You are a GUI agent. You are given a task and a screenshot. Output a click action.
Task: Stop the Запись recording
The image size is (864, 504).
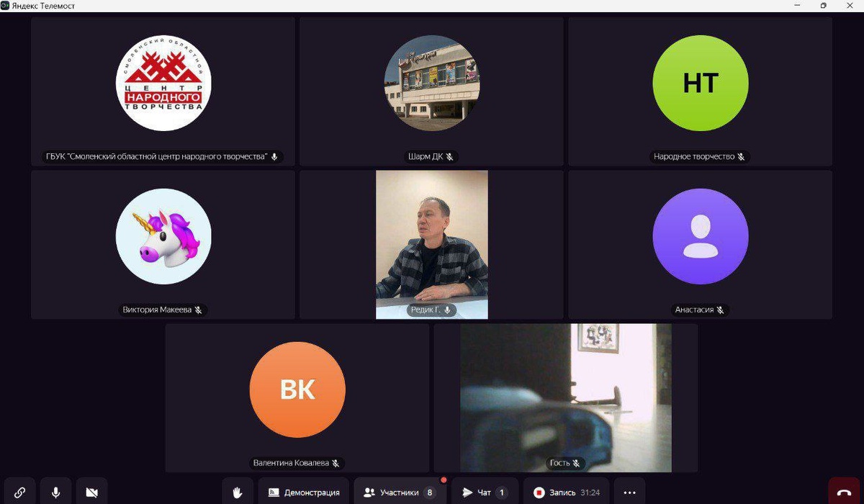(566, 492)
